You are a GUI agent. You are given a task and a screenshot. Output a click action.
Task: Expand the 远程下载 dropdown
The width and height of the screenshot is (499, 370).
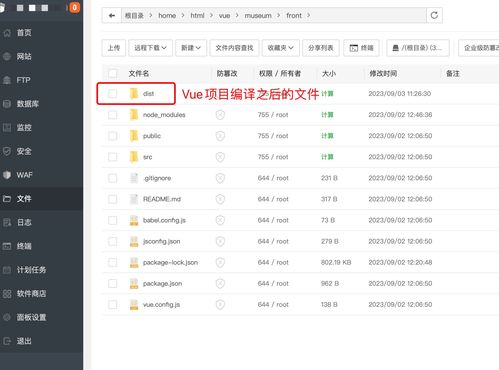[150, 48]
